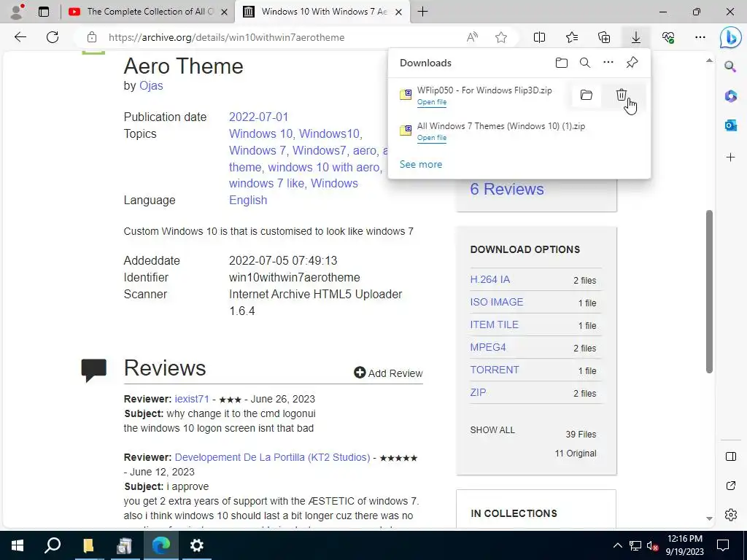Open sidebar settings gear
The width and height of the screenshot is (747, 560).
point(730,515)
